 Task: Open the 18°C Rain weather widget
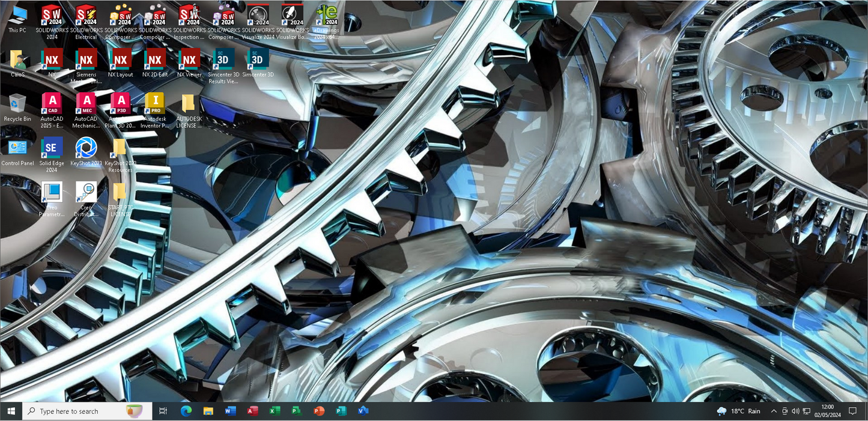[739, 411]
